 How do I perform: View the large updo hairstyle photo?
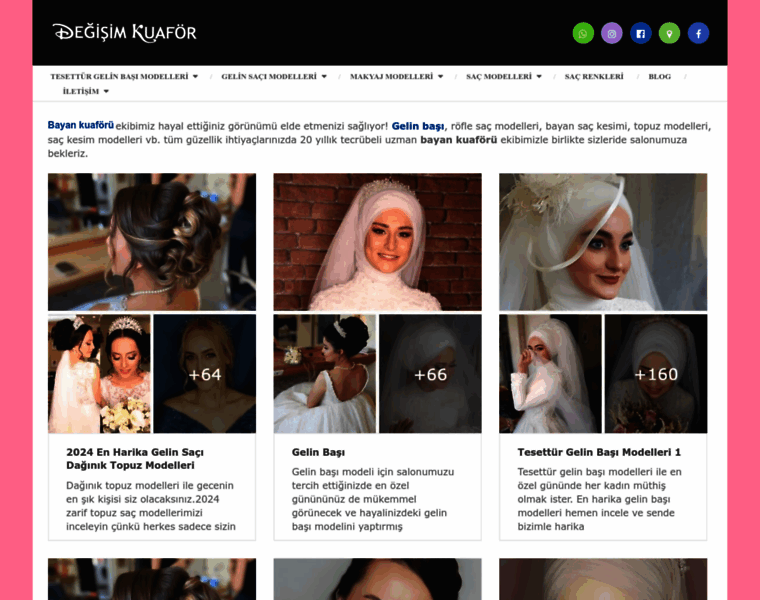[152, 242]
